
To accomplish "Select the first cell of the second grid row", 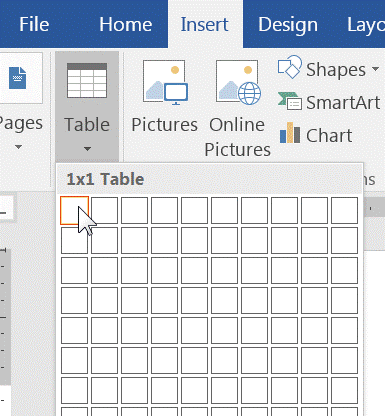I will coord(75,240).
